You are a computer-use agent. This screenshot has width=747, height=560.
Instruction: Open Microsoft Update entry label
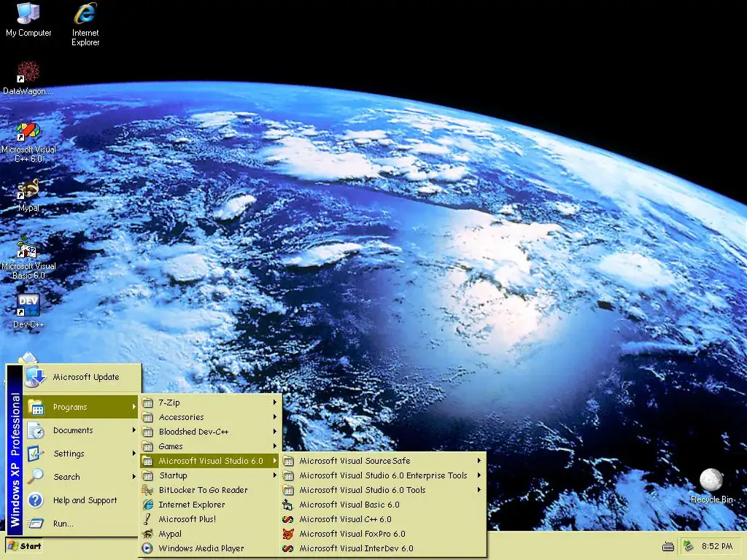coord(86,377)
